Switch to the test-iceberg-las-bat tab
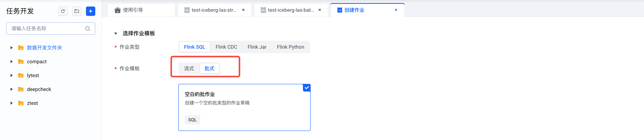Image resolution: width=644 pixels, height=140 pixels. point(291,10)
